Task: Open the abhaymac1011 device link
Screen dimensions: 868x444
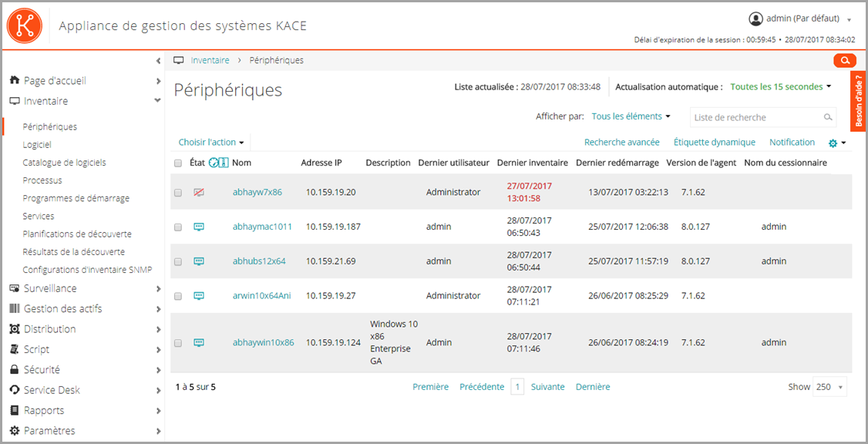Action: tap(262, 227)
